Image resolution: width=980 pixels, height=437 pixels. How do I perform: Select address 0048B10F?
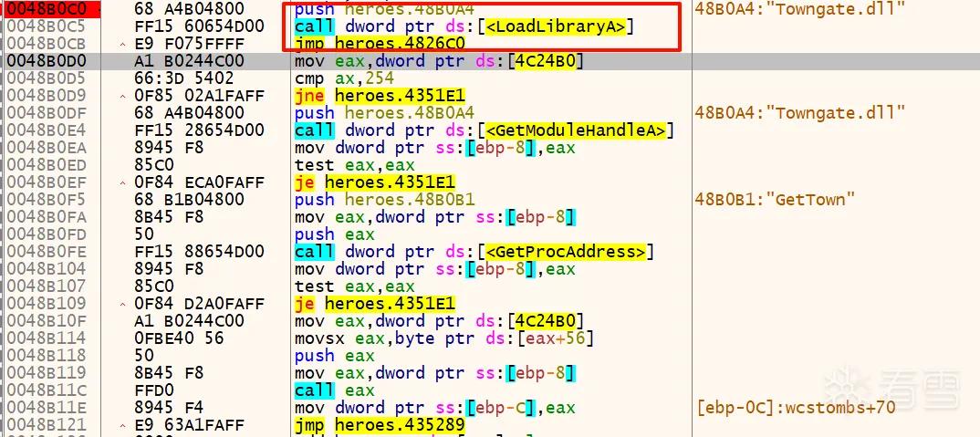coord(47,321)
